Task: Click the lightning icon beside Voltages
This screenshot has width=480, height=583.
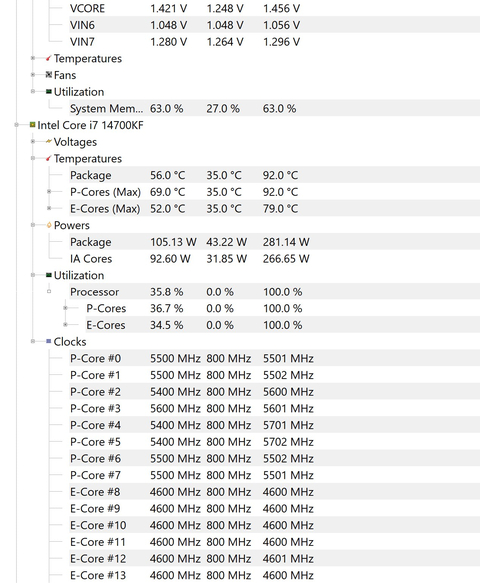Action: point(49,142)
